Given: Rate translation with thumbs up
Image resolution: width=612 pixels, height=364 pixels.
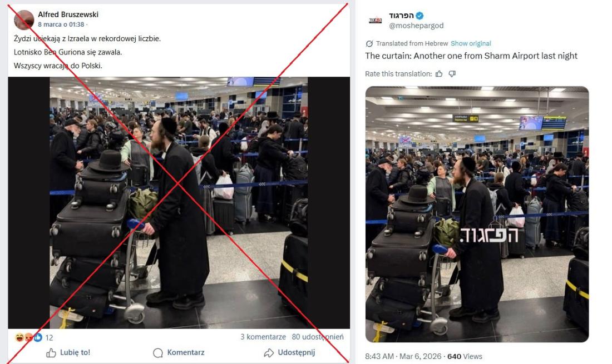Looking at the screenshot, I should tap(439, 74).
